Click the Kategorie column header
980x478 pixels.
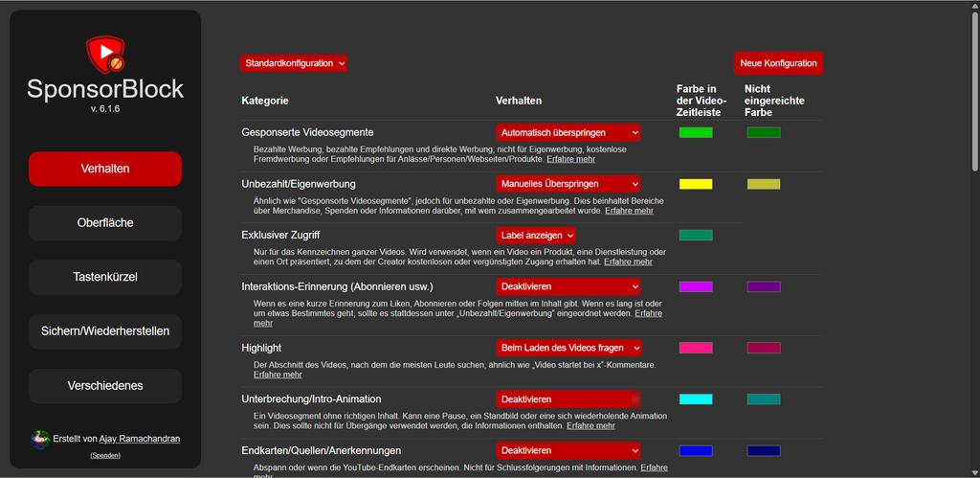pos(265,101)
